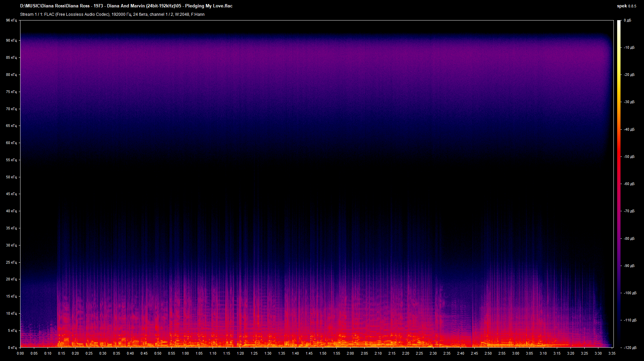Click the -120 дБ level scale label
Image resolution: width=644 pixels, height=361 pixels.
click(x=630, y=348)
